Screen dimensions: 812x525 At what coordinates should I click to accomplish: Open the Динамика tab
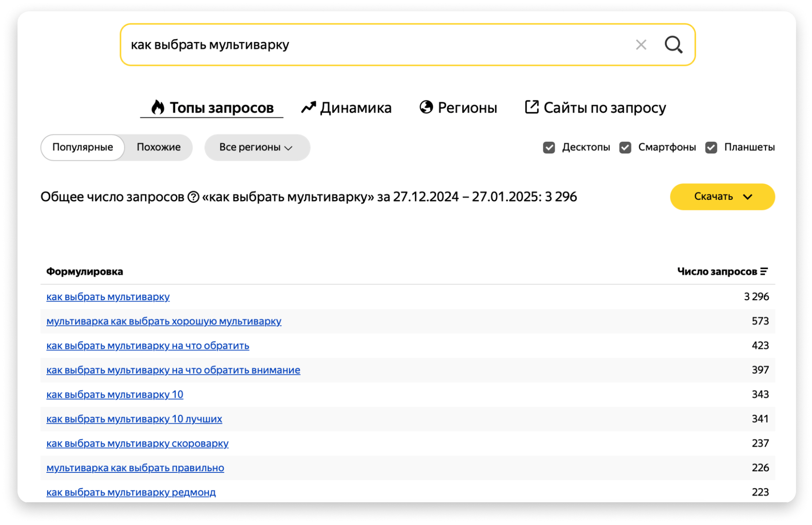355,108
